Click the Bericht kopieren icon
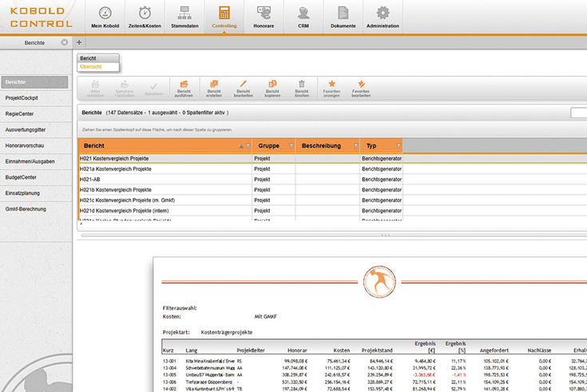Image resolution: width=587 pixels, height=392 pixels. coord(272,85)
